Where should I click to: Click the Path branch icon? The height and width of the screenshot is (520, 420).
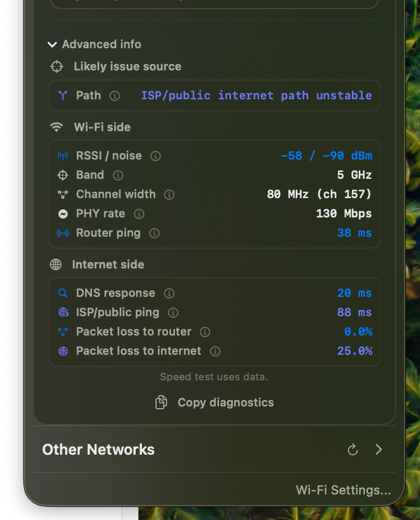63,95
